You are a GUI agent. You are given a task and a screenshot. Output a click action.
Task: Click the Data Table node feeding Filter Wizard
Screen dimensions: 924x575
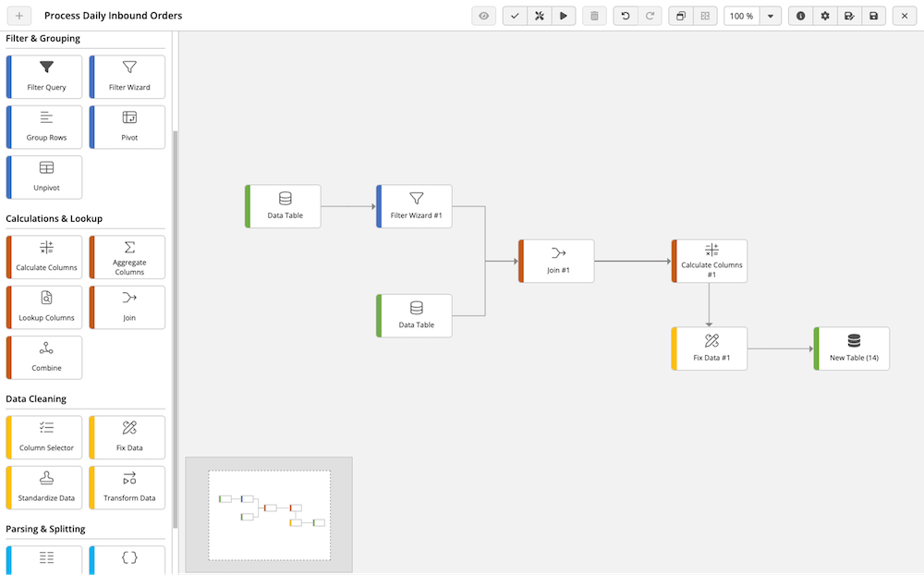coord(283,206)
